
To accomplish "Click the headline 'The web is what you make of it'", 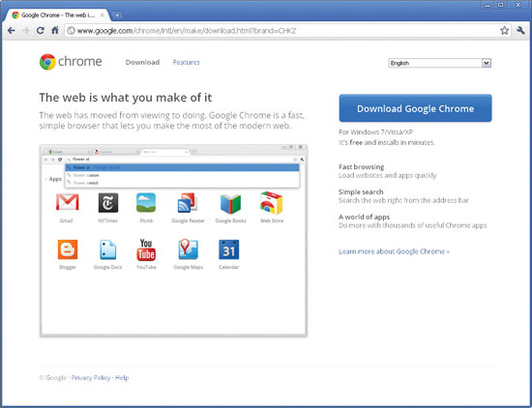I will click(x=126, y=98).
